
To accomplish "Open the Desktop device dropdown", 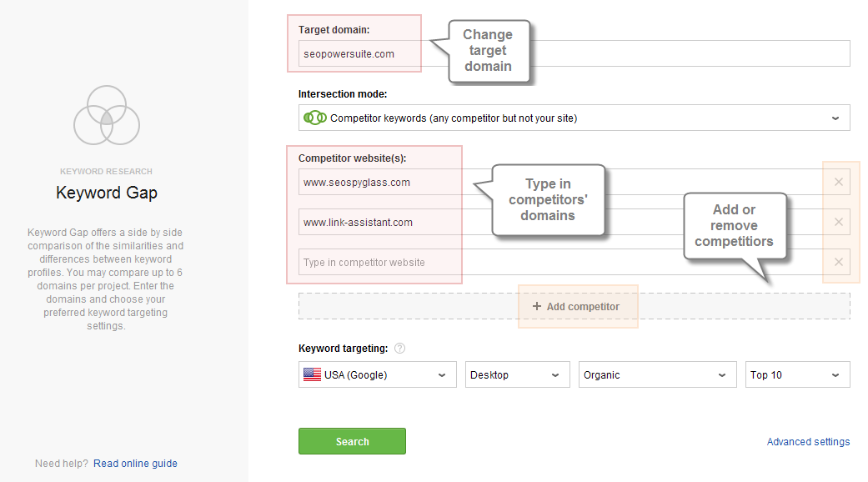I will 518,374.
